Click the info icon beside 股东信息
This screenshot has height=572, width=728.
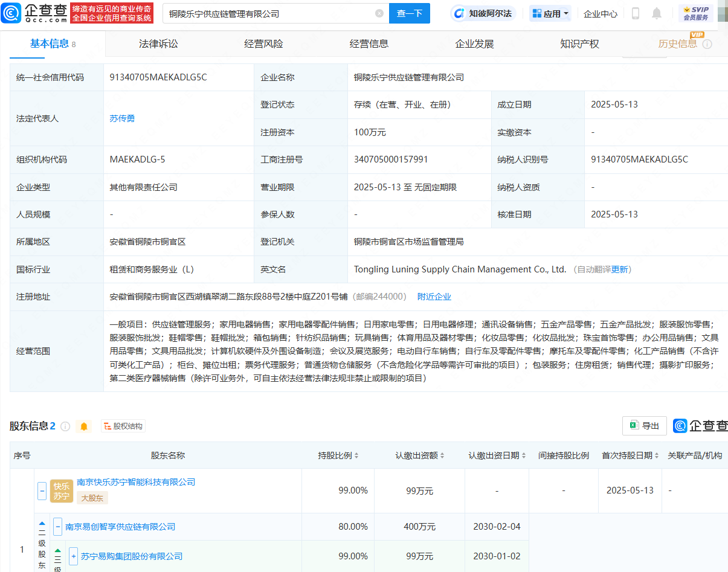click(65, 426)
